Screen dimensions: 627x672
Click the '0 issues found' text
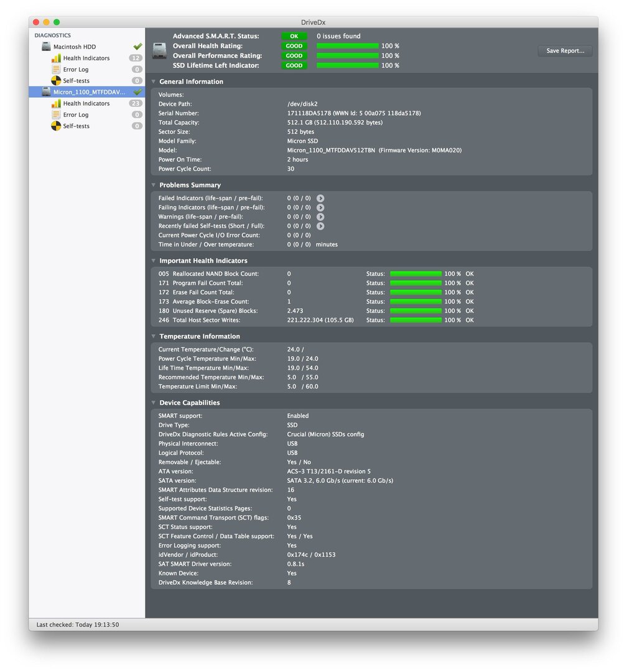(x=338, y=36)
